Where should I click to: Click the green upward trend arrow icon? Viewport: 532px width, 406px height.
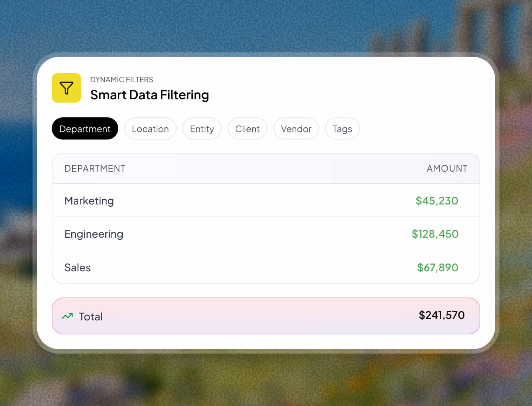[67, 316]
